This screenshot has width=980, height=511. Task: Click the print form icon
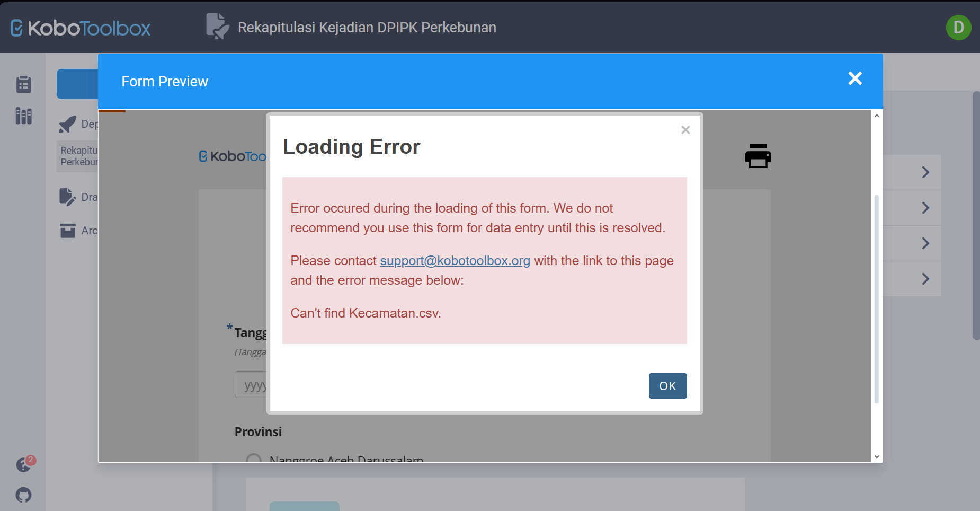click(758, 156)
